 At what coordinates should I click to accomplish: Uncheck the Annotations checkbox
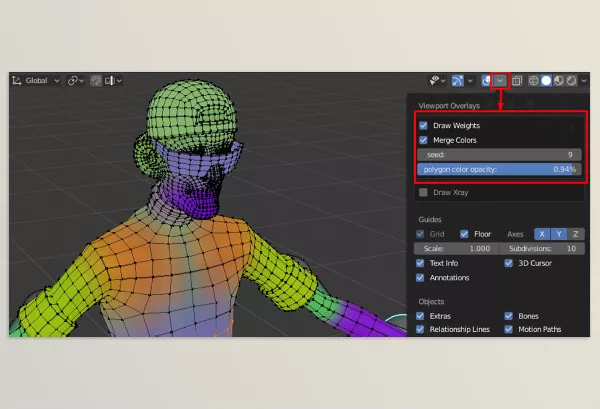pyautogui.click(x=420, y=278)
